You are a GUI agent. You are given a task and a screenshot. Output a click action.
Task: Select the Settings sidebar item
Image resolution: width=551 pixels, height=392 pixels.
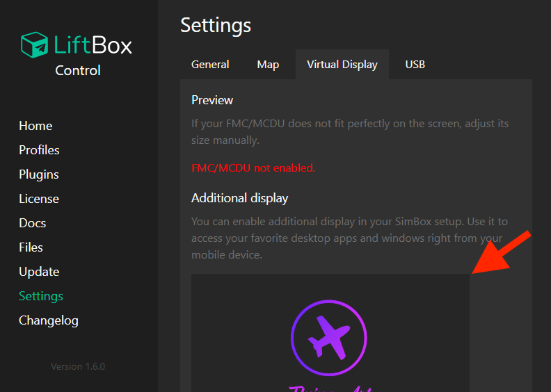[x=41, y=296]
